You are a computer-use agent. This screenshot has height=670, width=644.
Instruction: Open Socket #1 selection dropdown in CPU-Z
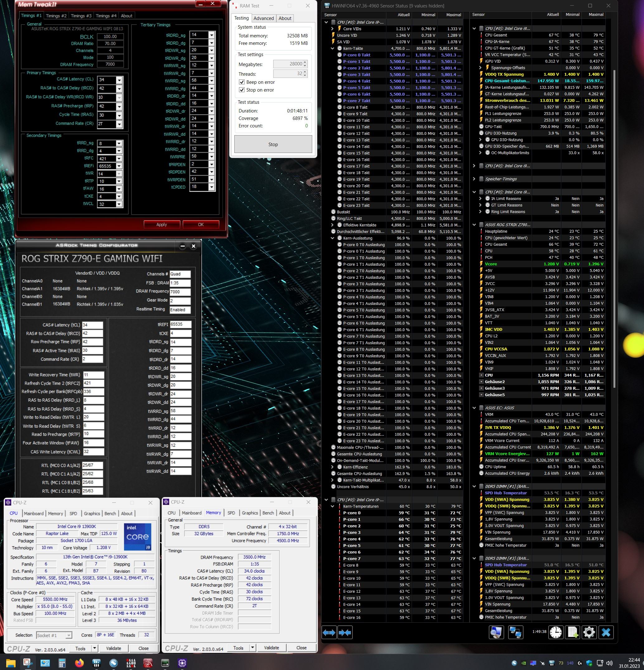(69, 635)
